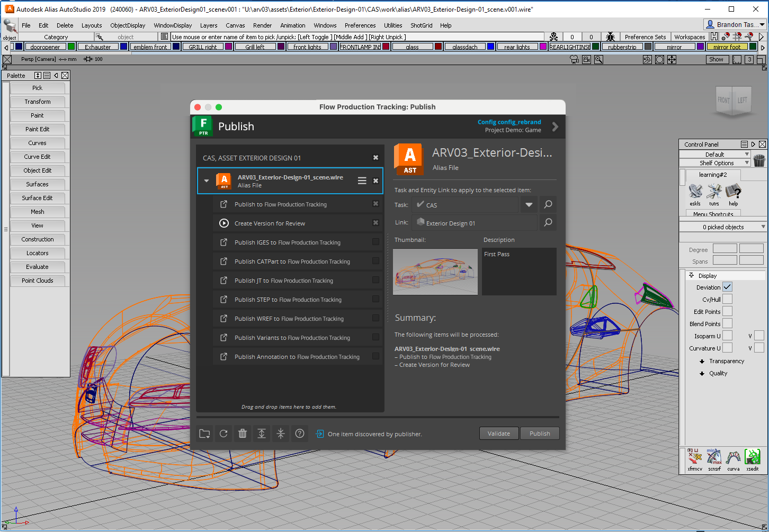
Task: Open the Default shelf dropdown in Control Panel
Action: (x=715, y=155)
